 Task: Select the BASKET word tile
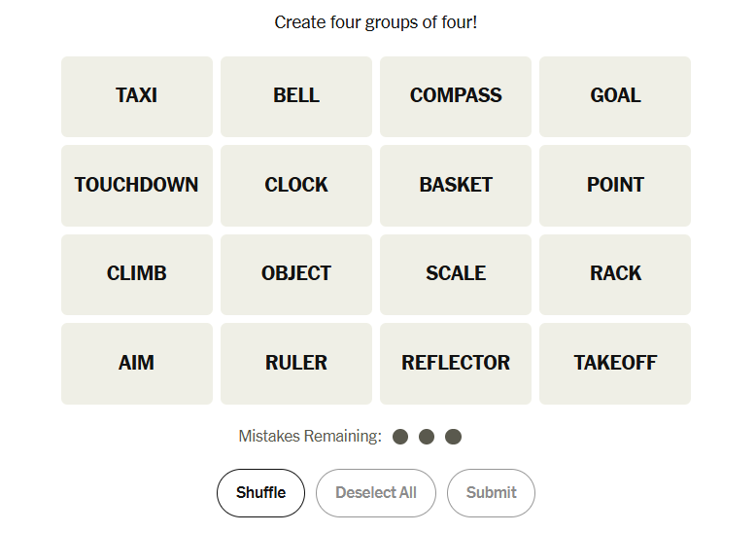(x=455, y=186)
